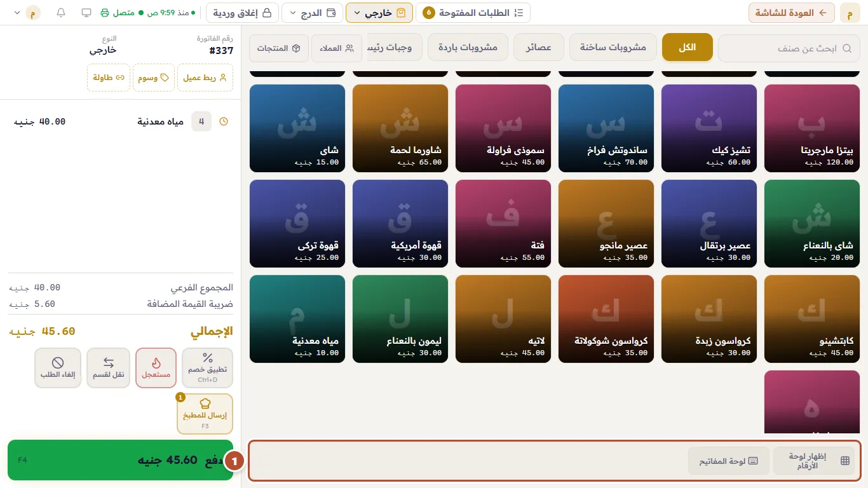Open the العملاء customers view
Viewport: 868px width, 488px height.
point(337,48)
